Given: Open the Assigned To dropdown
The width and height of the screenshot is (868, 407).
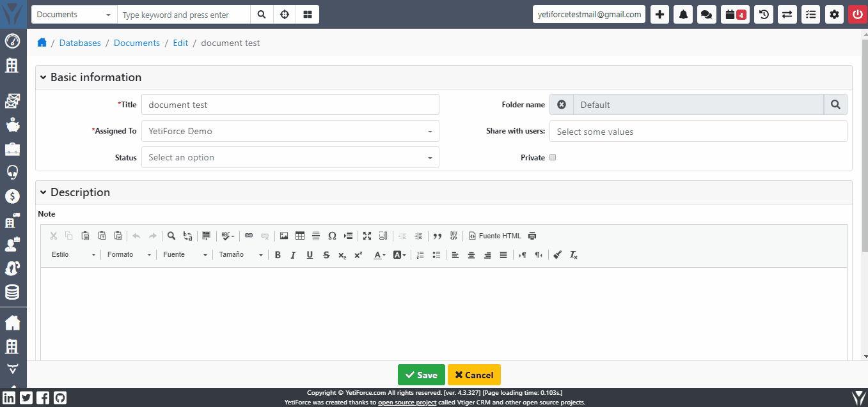Looking at the screenshot, I should [x=290, y=131].
